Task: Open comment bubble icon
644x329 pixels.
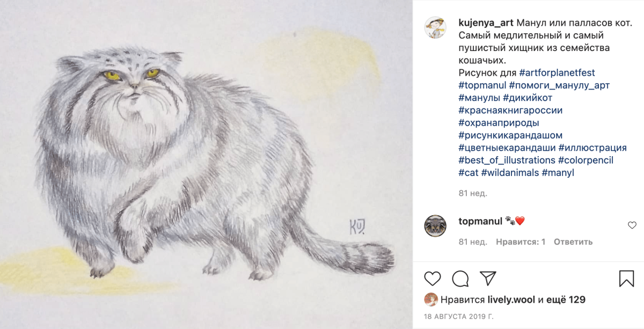Action: [460, 278]
